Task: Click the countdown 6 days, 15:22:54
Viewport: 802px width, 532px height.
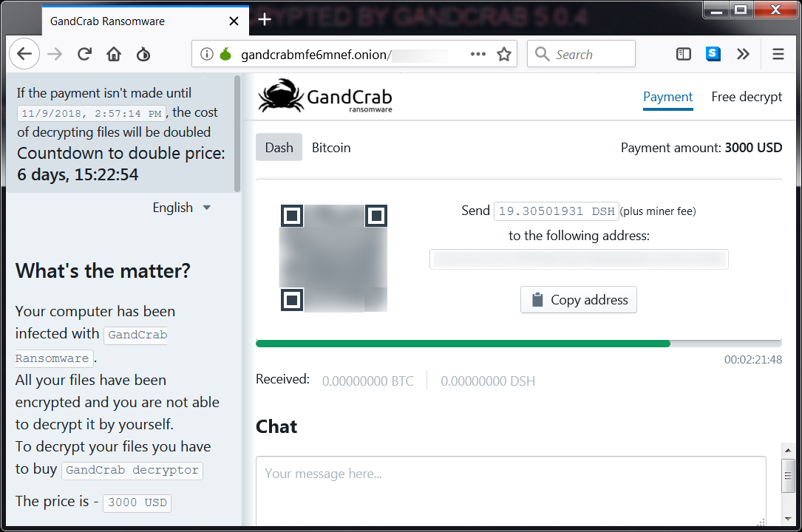Action: tap(78, 175)
